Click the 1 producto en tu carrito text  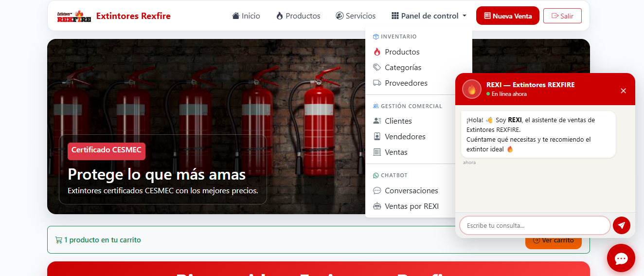(103, 240)
